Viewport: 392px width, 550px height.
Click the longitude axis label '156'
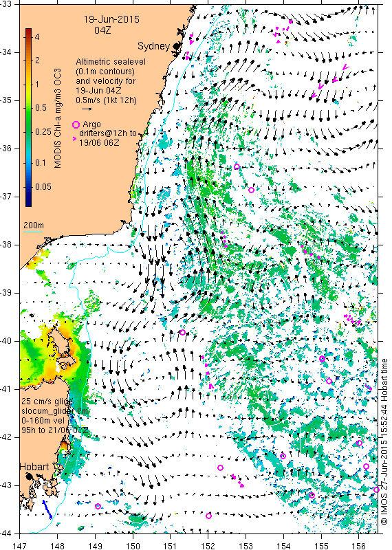tap(358, 546)
